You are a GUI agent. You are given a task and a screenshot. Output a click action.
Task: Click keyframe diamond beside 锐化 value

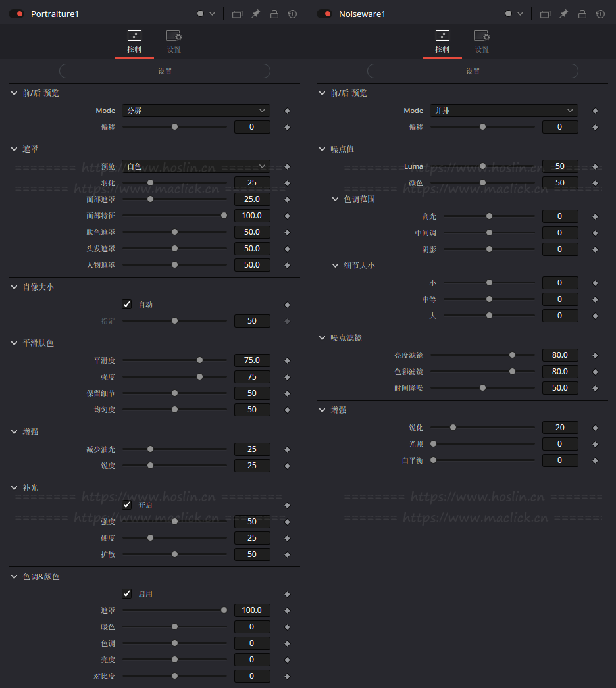pos(595,428)
